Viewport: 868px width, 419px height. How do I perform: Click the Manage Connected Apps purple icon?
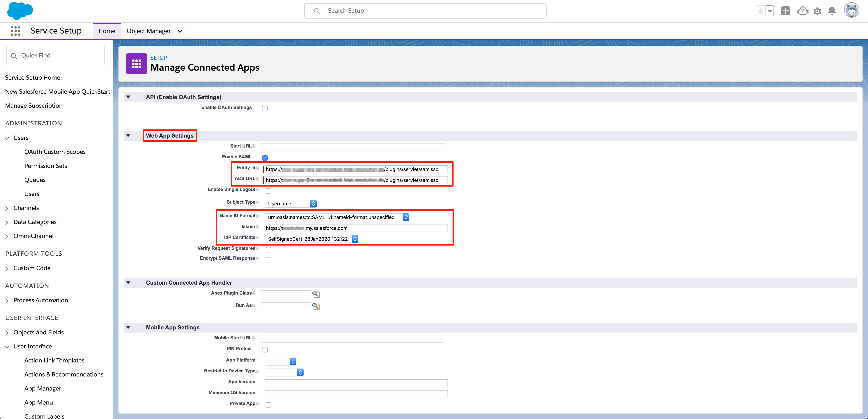pyautogui.click(x=137, y=63)
